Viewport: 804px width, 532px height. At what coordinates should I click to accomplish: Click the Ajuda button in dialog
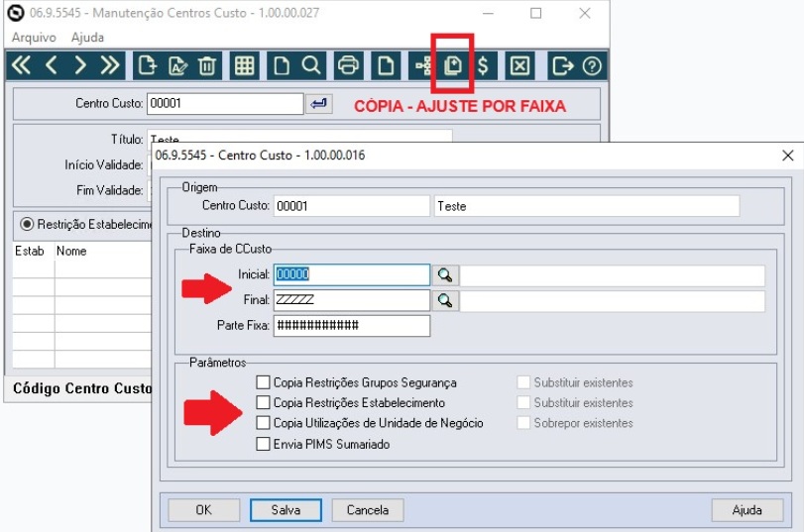747,510
